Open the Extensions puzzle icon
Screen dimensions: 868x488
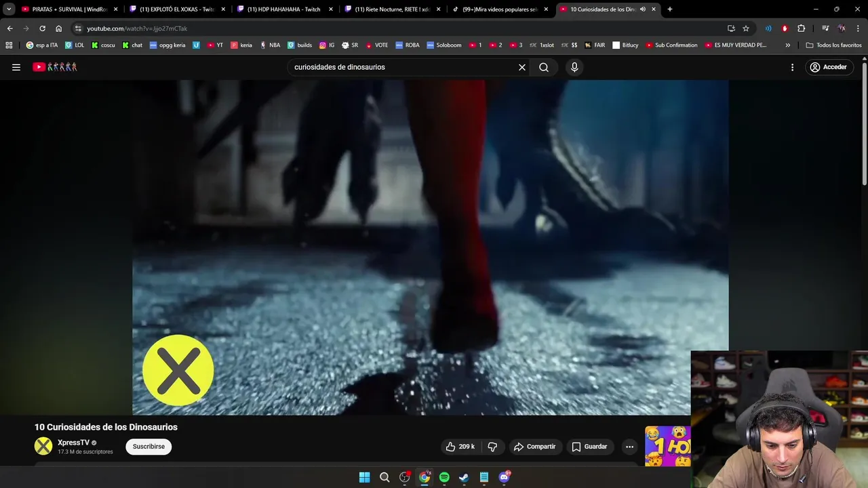tap(801, 28)
